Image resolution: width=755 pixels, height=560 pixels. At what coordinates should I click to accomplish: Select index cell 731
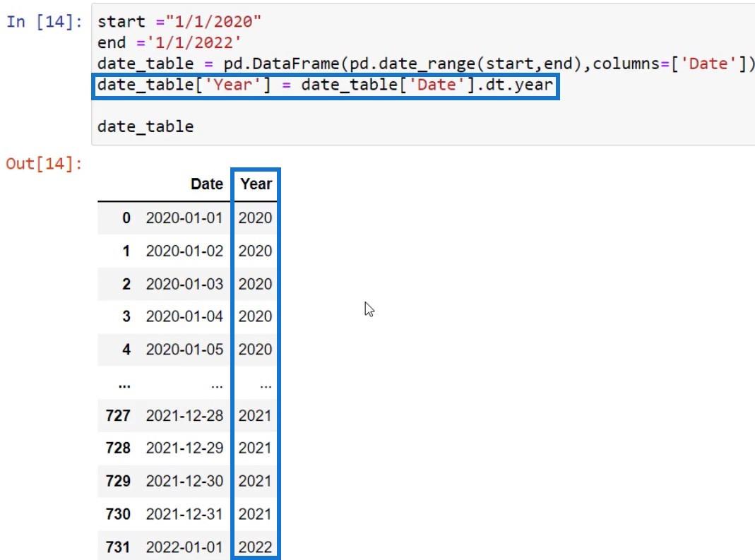(118, 547)
